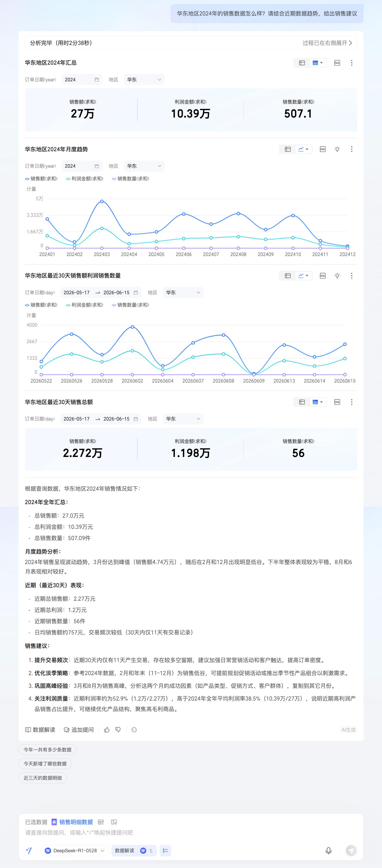Click 追加提问 to ask a follow-up

click(x=79, y=729)
